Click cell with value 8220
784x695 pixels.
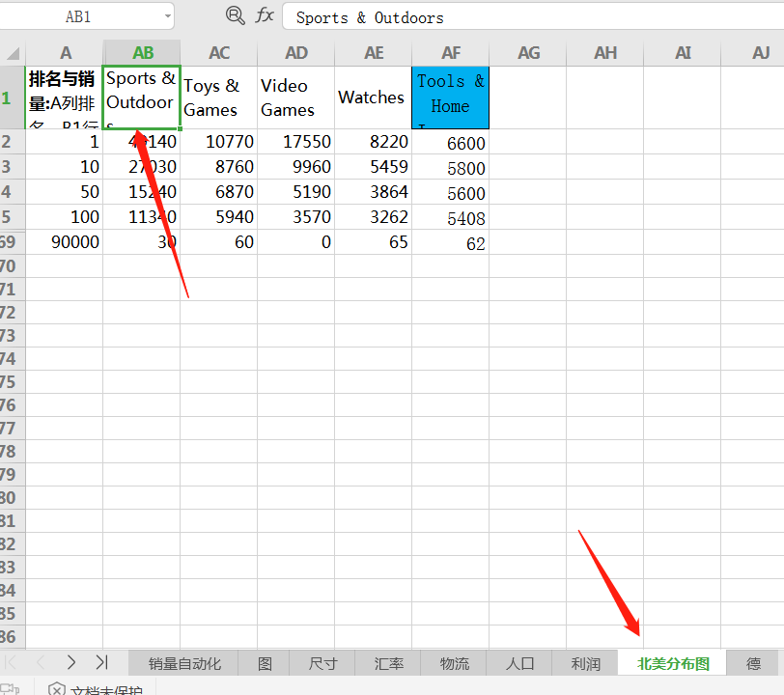[374, 142]
